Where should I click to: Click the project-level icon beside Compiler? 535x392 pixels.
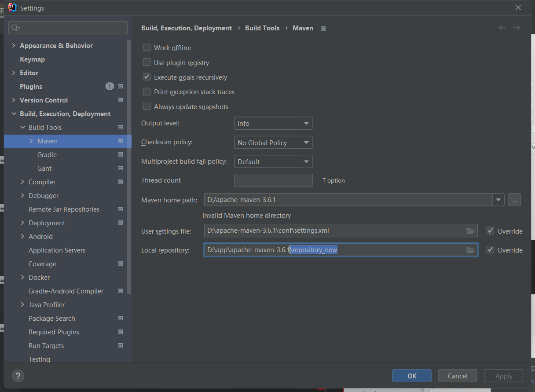click(x=121, y=182)
